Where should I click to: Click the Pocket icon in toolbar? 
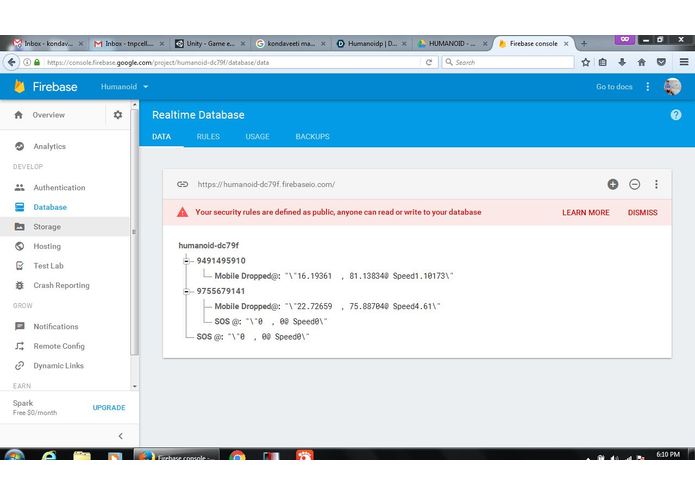[661, 62]
